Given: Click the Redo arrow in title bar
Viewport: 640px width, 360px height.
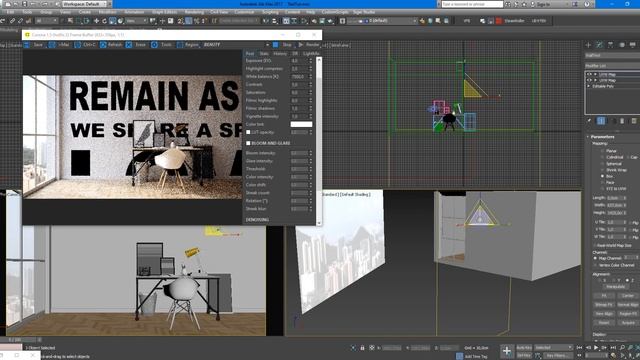Looking at the screenshot, I should 44,4.
